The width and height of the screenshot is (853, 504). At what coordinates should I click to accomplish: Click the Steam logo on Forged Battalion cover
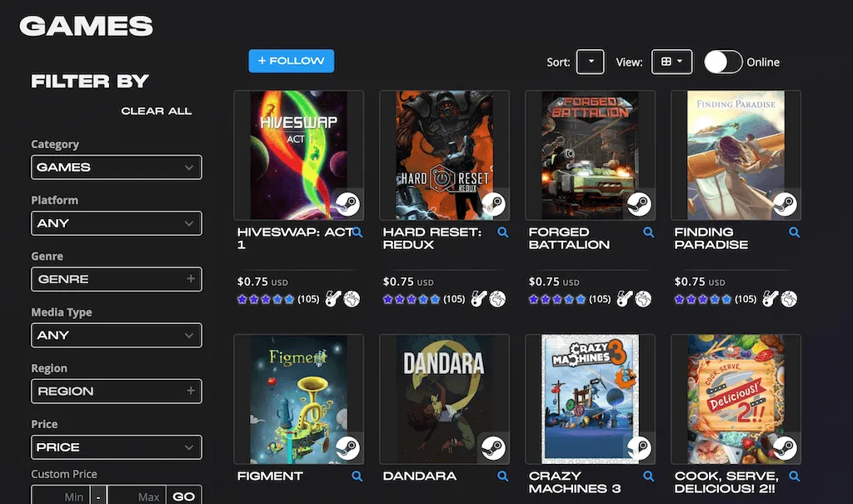click(639, 204)
